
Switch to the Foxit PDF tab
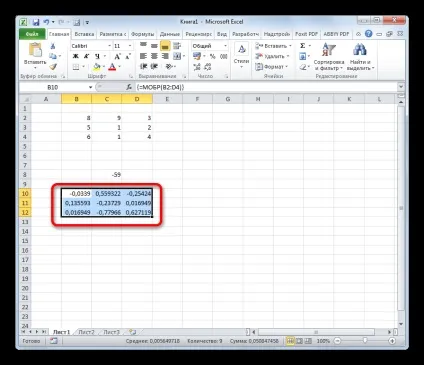pyautogui.click(x=306, y=34)
